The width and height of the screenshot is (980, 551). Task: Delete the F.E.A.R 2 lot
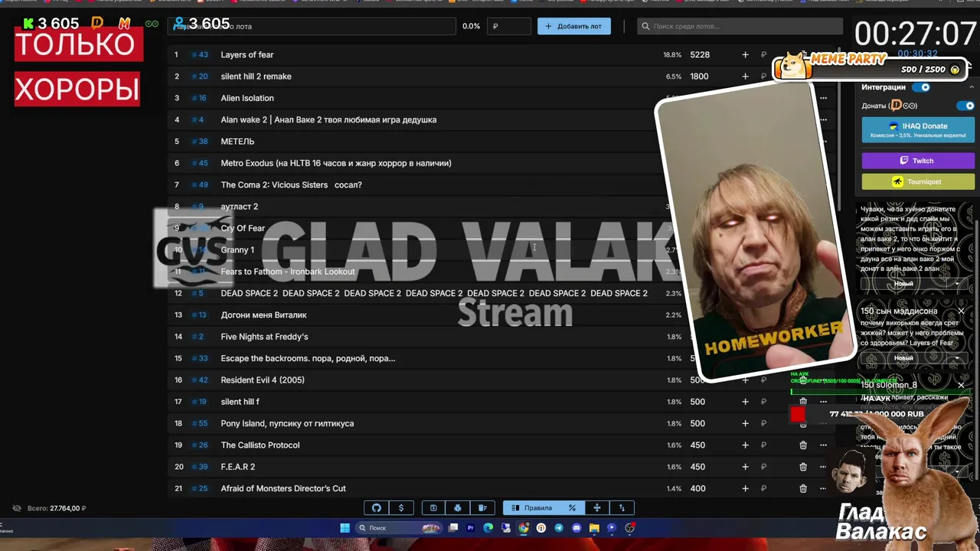pyautogui.click(x=803, y=467)
